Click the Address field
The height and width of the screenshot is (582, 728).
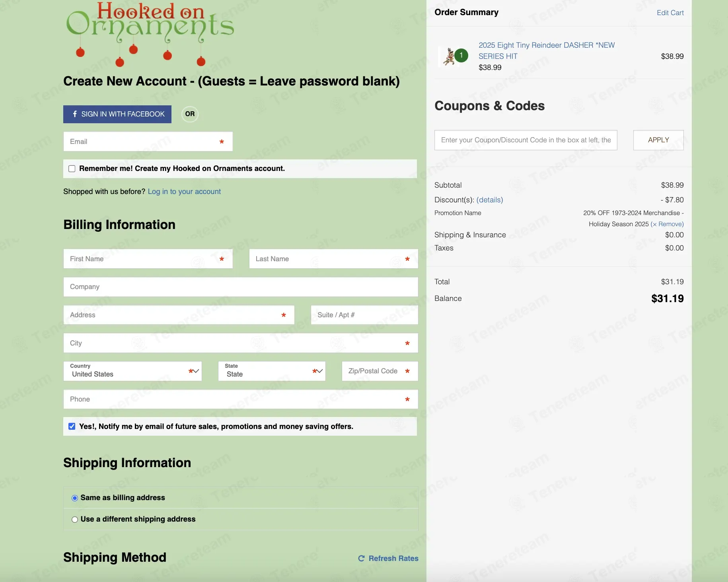[179, 315]
